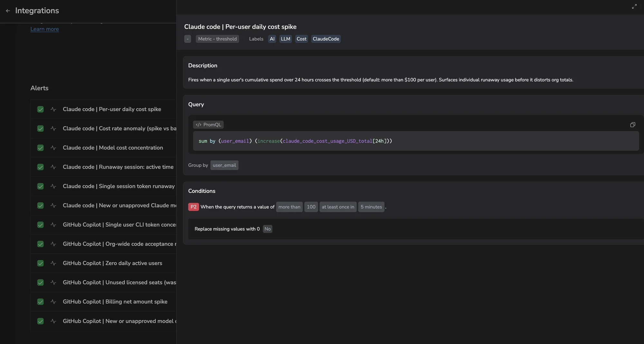Click the 'at least once in' chip
This screenshot has width=644, height=344.
tap(338, 207)
